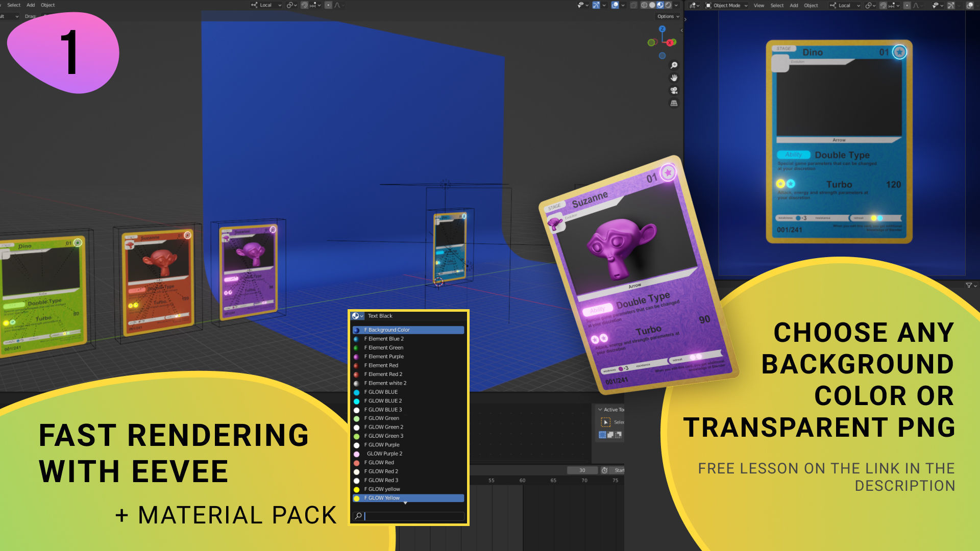Switch to material preview shading, left viewport
The width and height of the screenshot is (980, 551).
click(660, 5)
